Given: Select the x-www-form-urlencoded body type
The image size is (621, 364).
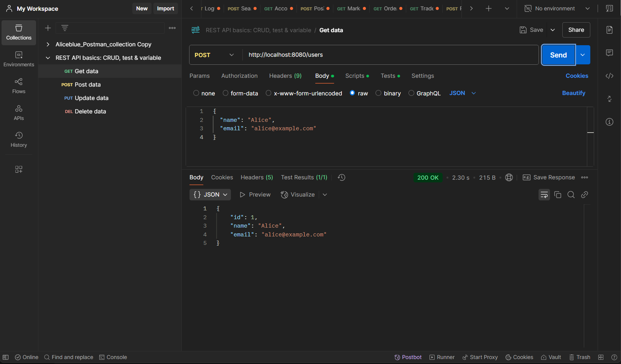Looking at the screenshot, I should point(304,93).
